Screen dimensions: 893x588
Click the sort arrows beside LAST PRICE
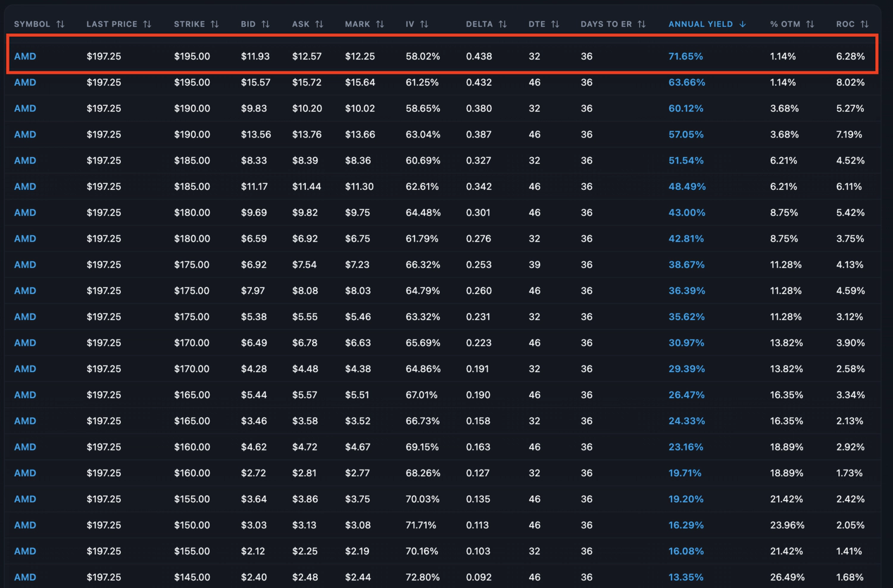[147, 24]
